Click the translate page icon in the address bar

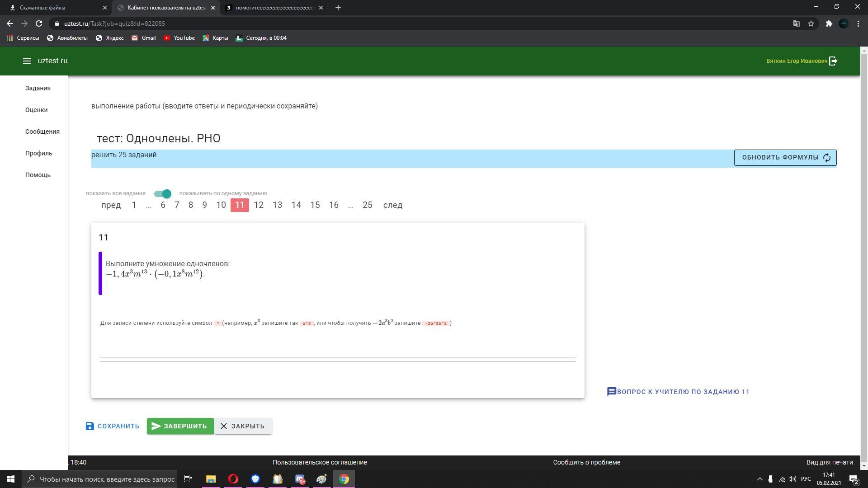(x=797, y=23)
